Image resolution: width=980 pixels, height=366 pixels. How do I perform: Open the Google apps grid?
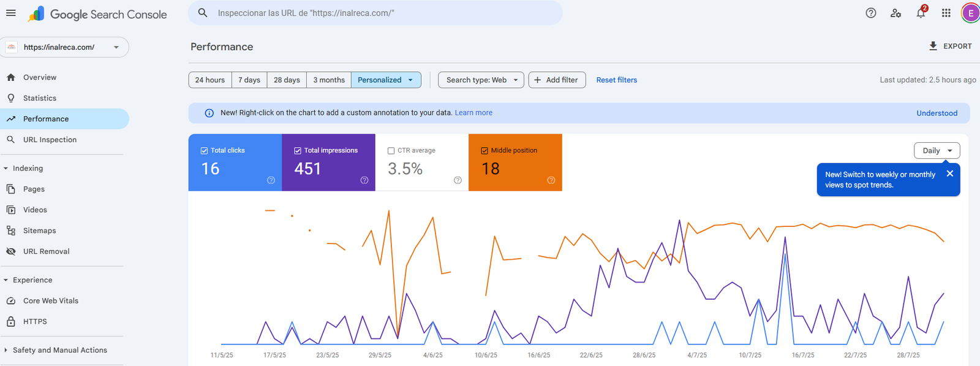coord(946,13)
